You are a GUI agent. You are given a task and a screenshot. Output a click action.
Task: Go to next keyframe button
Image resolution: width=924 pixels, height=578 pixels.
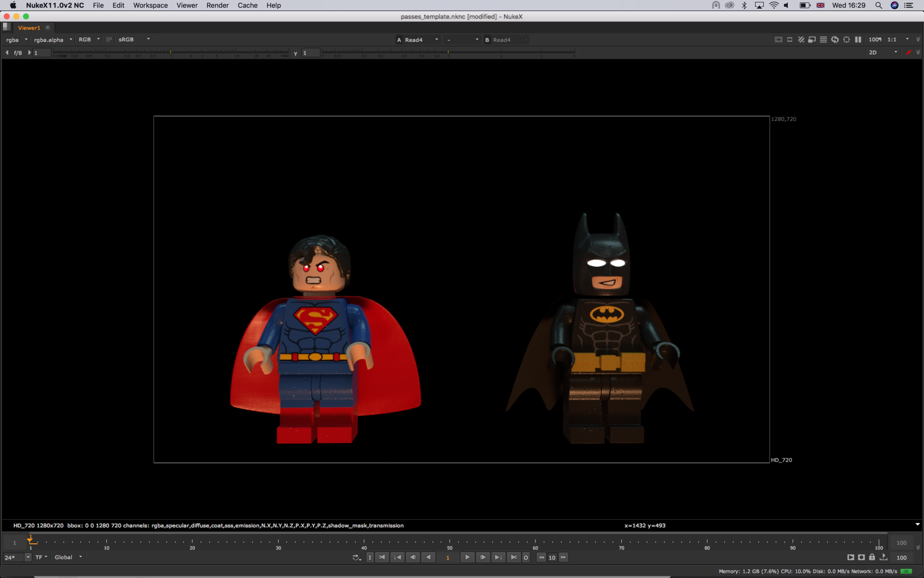[x=498, y=557]
